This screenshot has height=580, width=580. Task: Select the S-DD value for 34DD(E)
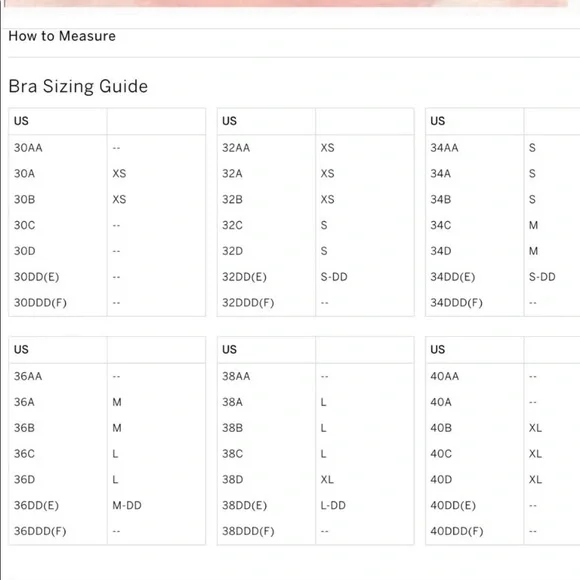pyautogui.click(x=542, y=277)
